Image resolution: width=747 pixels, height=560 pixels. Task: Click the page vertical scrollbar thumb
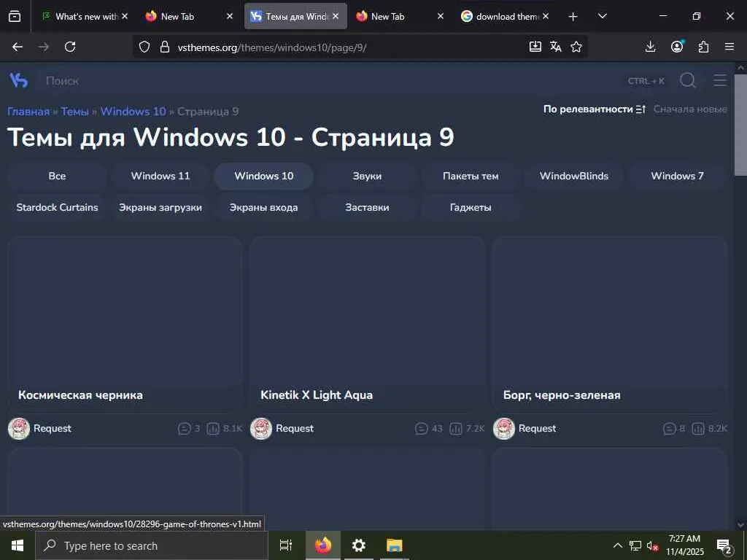tap(740, 125)
